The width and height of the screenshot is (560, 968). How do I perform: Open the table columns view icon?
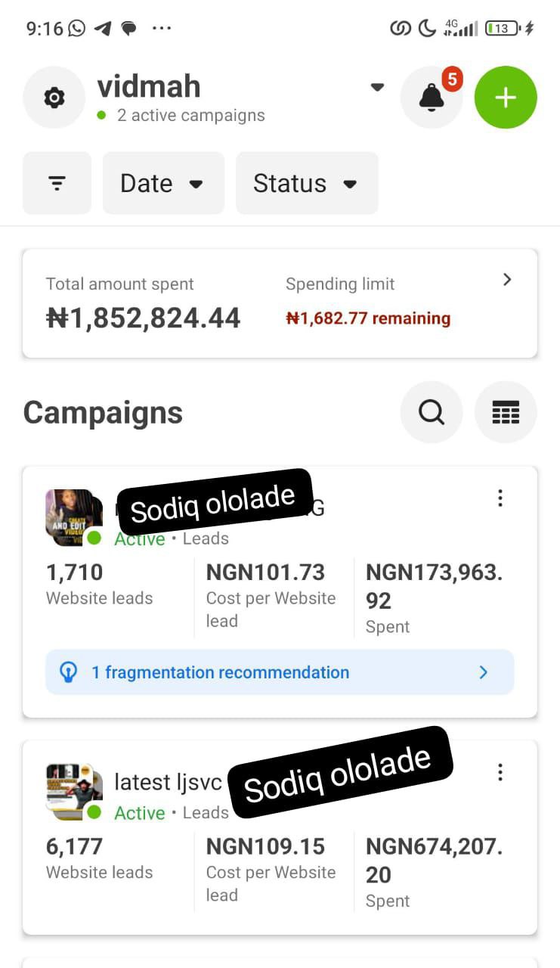[x=506, y=412]
